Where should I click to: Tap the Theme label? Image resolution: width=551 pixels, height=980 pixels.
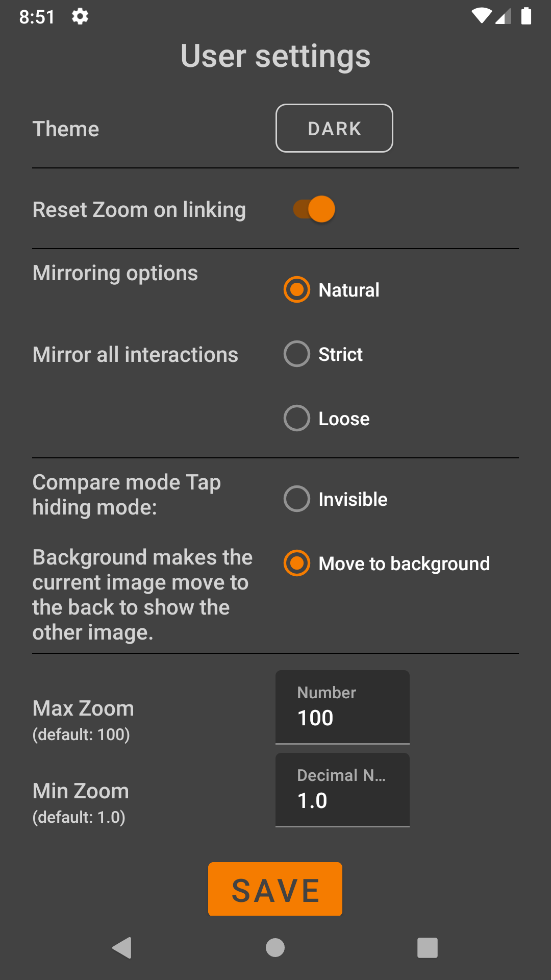[66, 129]
